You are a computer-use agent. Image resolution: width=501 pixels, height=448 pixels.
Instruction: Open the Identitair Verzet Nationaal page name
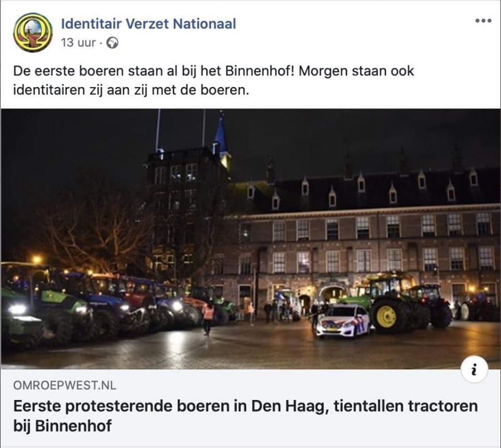pos(149,24)
